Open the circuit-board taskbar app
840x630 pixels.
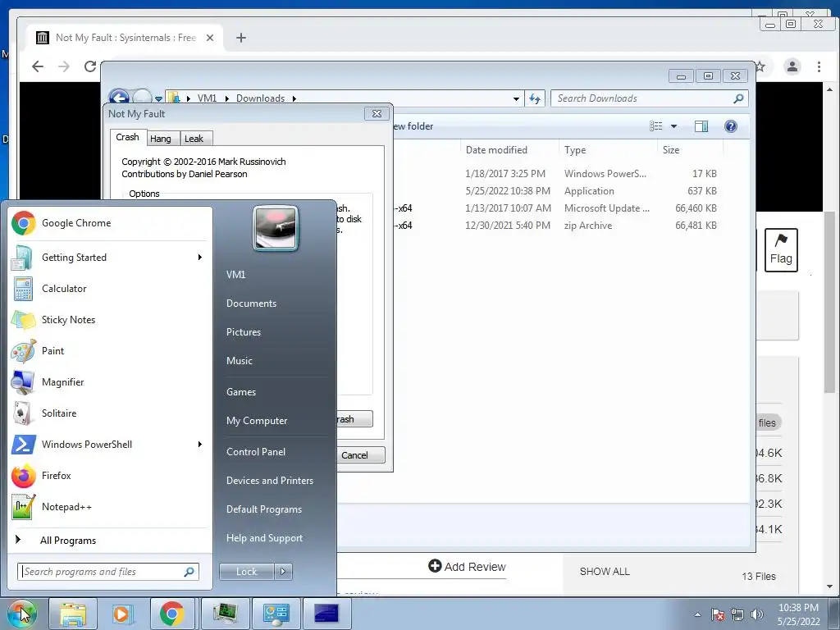click(x=225, y=614)
